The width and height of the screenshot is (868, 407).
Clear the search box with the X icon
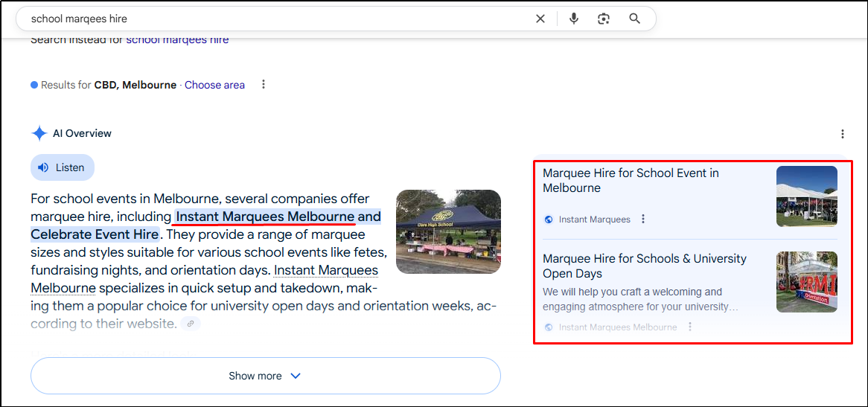[x=540, y=19]
